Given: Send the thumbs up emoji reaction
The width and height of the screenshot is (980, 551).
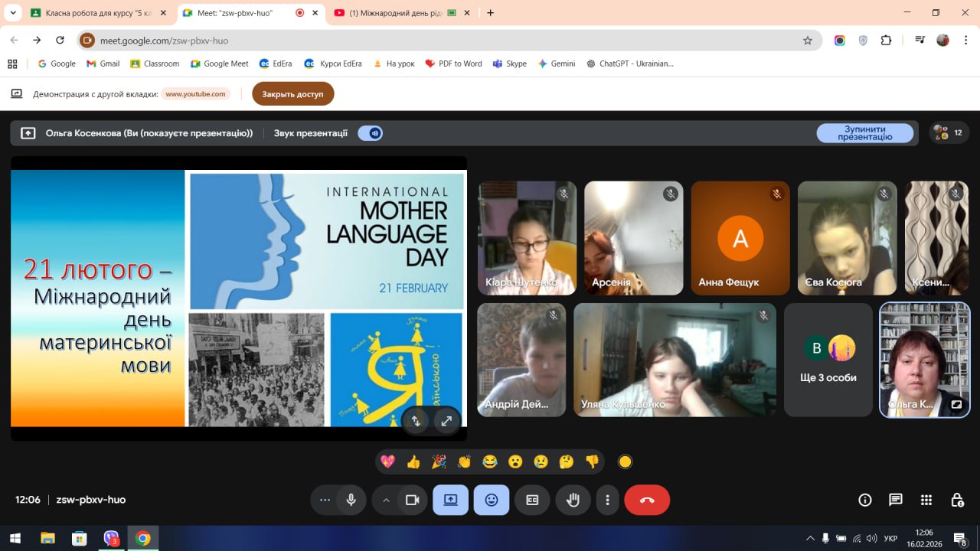Looking at the screenshot, I should (x=413, y=461).
